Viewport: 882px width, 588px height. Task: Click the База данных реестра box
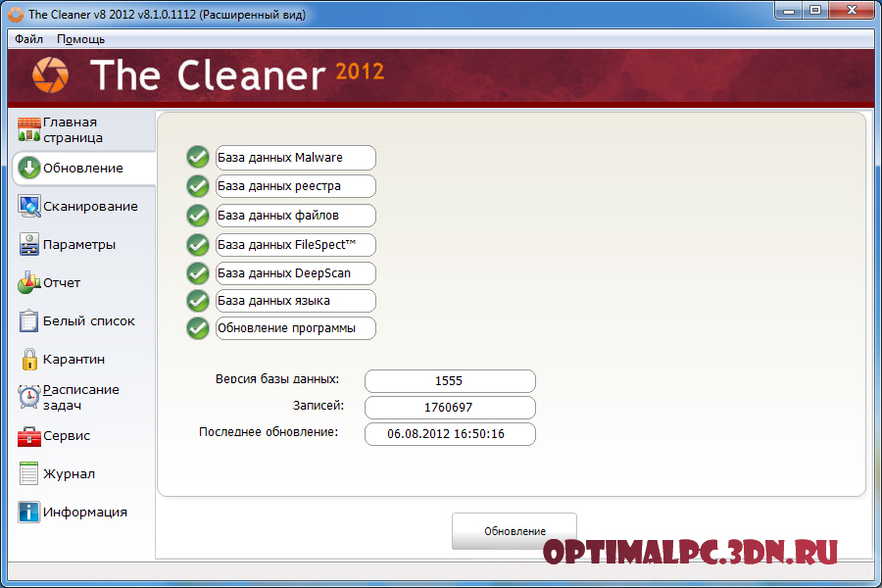(295, 186)
